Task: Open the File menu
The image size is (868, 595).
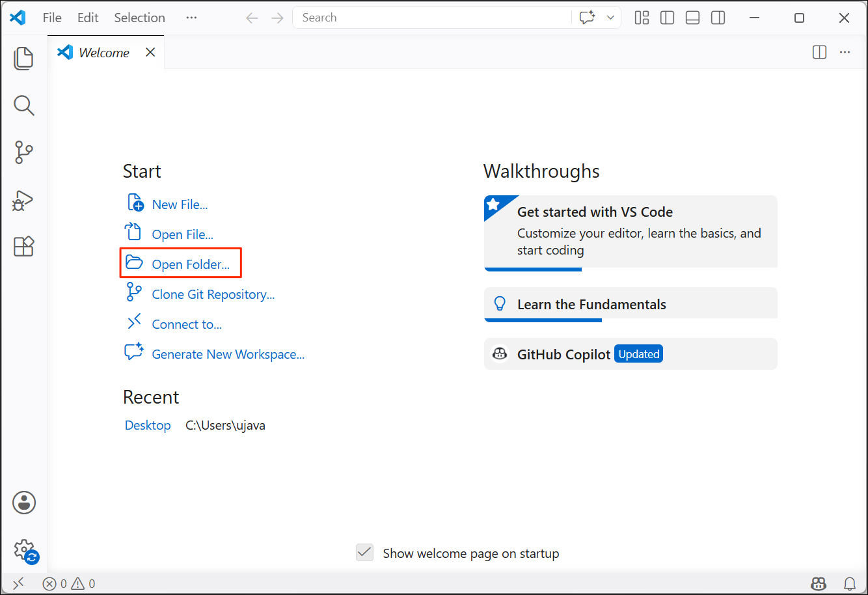Action: point(52,18)
